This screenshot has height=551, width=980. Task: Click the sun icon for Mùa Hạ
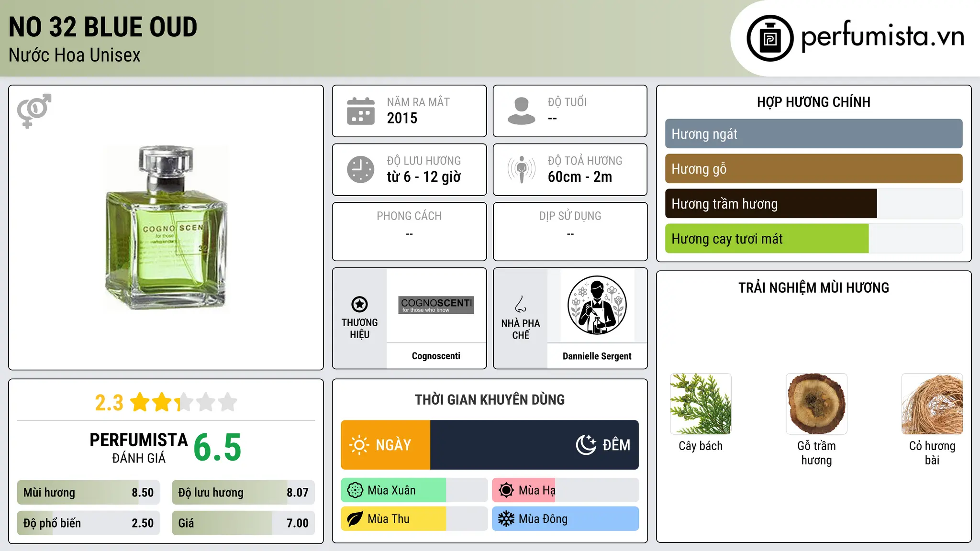pos(506,490)
